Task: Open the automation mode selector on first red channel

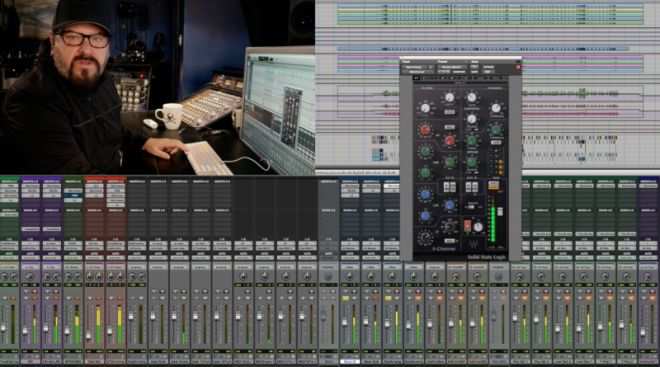Action: pyautogui.click(x=94, y=257)
